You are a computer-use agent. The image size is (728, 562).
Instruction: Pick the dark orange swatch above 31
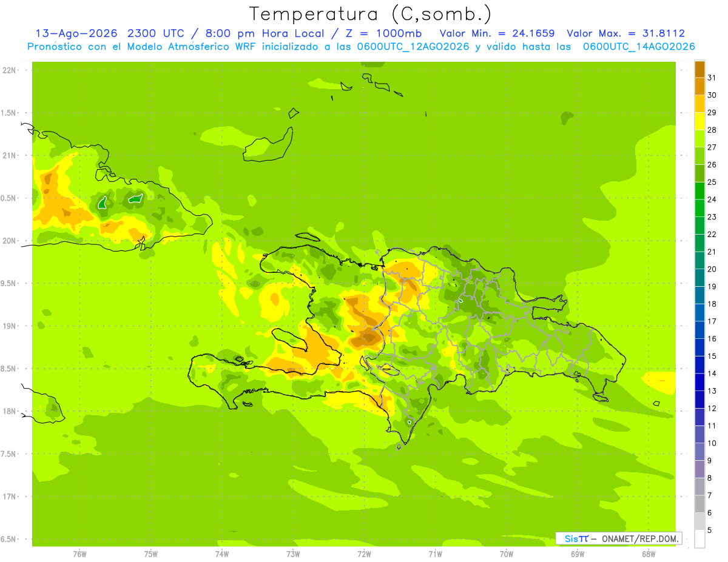[x=699, y=69]
